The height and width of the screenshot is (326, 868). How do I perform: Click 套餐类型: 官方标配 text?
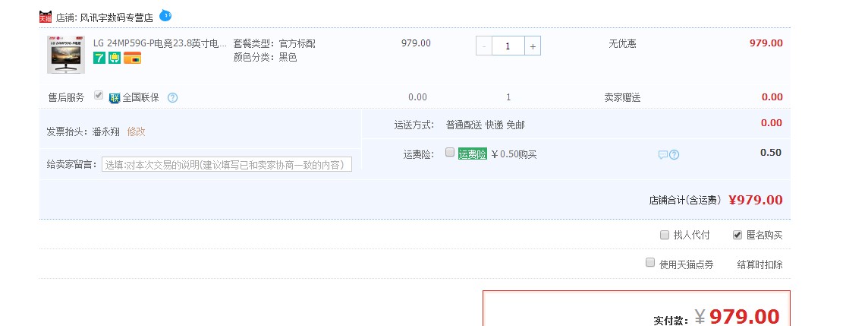(x=274, y=43)
